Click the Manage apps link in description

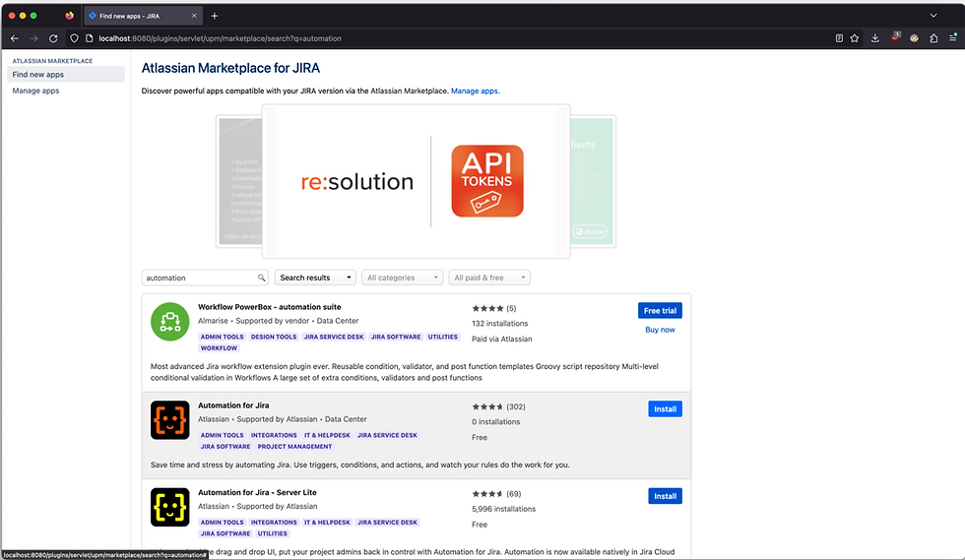point(475,91)
